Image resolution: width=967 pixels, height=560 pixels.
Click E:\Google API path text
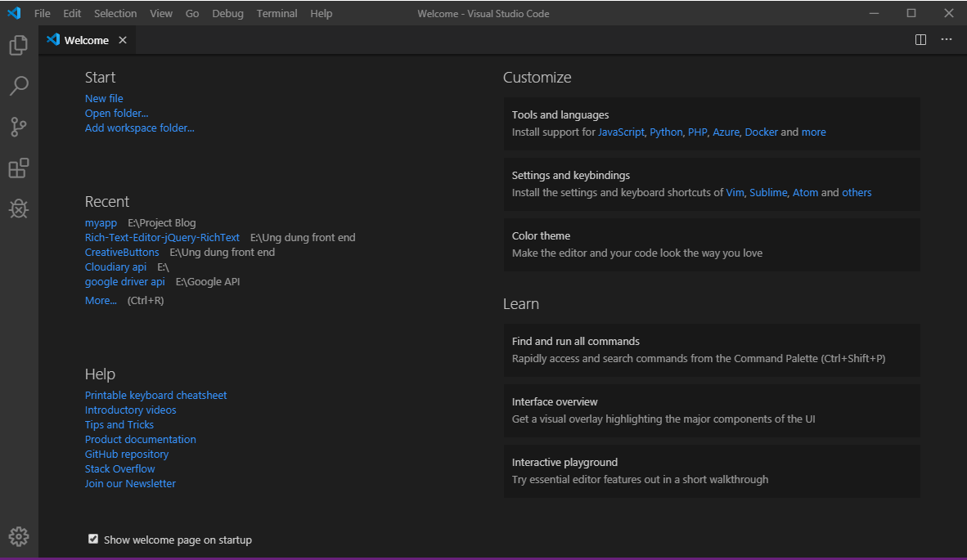[x=207, y=282]
